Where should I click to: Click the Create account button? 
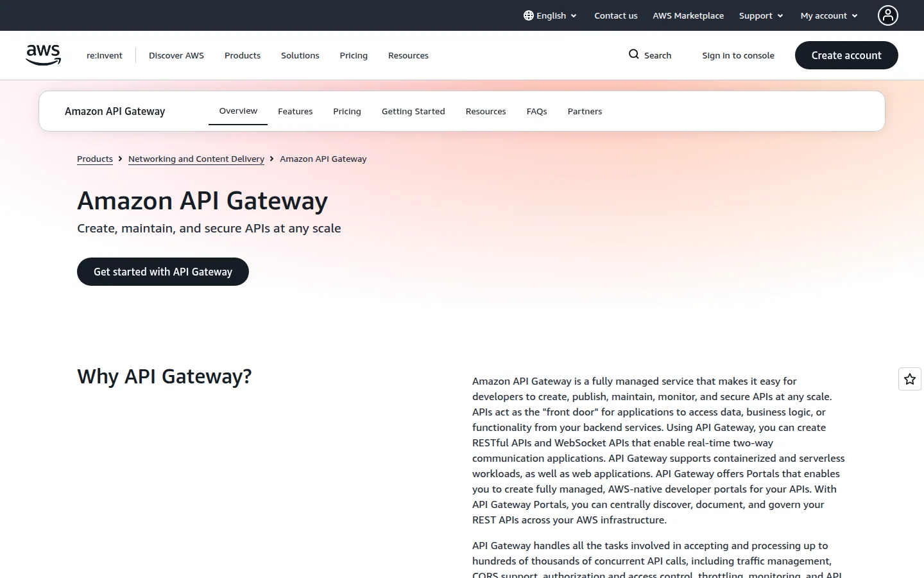(846, 55)
